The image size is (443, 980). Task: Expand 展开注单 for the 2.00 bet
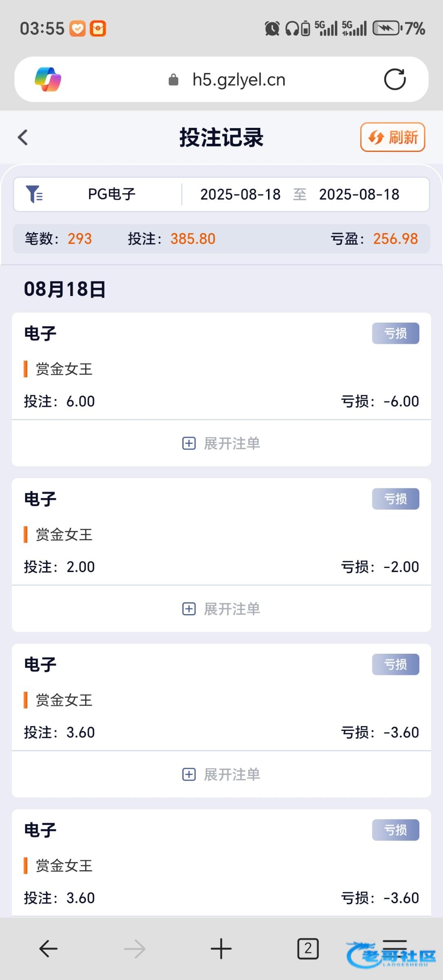221,609
